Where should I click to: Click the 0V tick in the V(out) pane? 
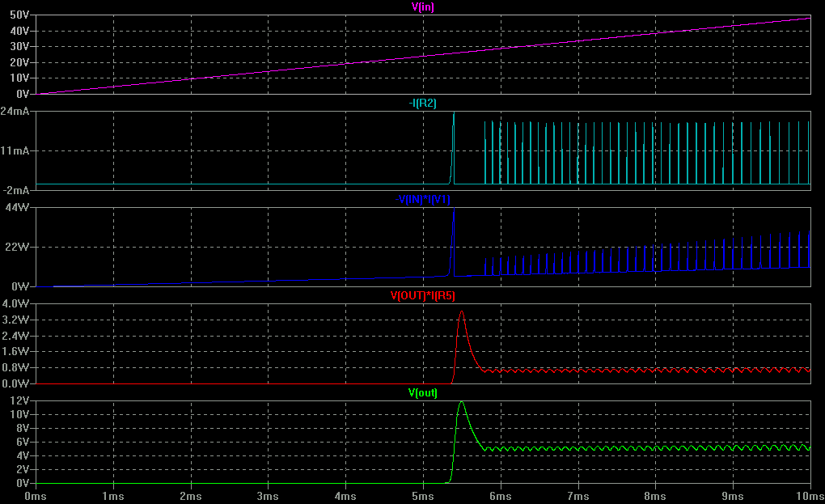pos(23,483)
